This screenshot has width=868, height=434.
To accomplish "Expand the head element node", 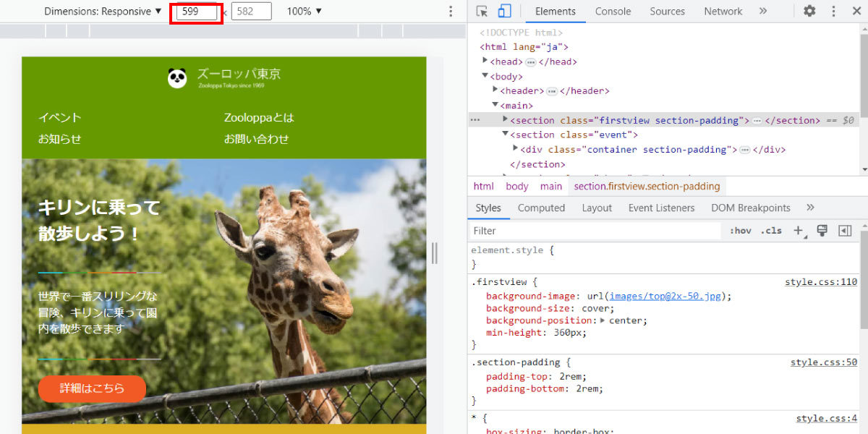I will click(x=485, y=61).
